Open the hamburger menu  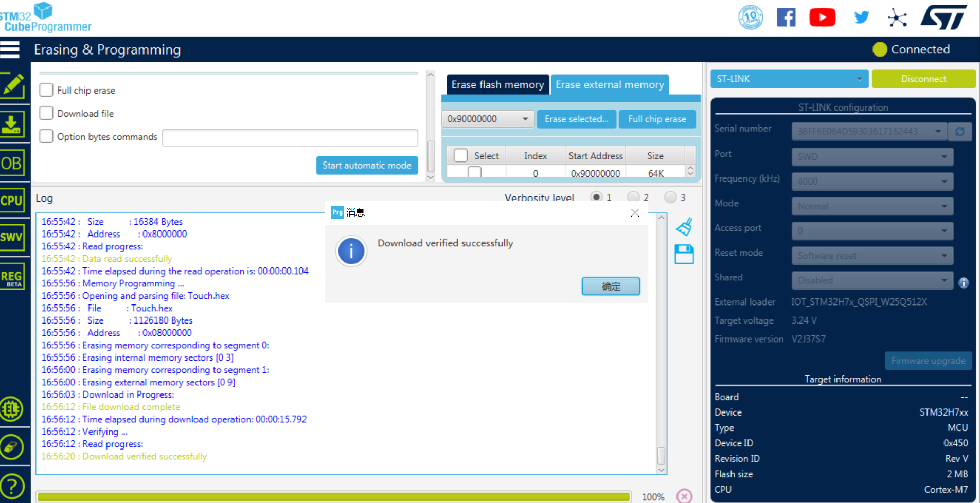(10, 49)
